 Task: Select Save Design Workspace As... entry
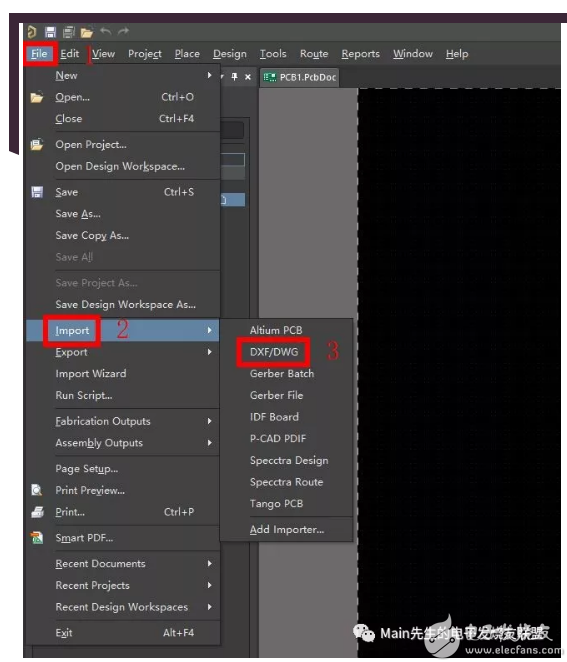point(123,304)
